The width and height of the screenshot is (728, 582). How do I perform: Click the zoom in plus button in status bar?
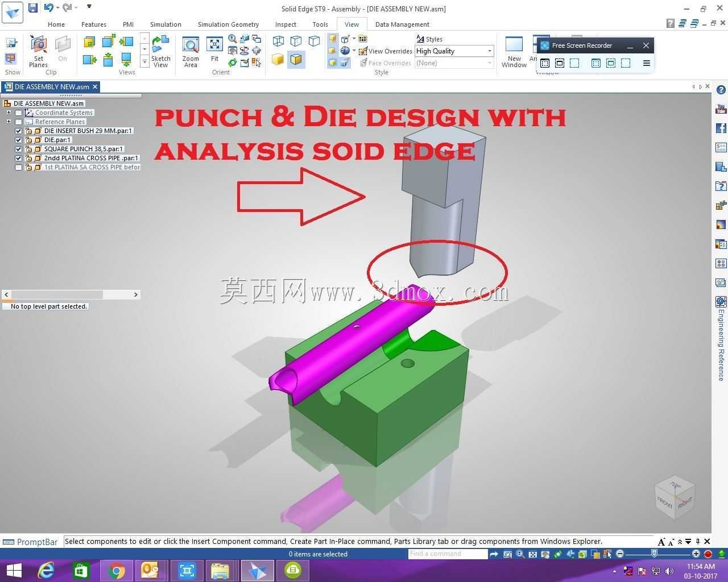tap(696, 554)
